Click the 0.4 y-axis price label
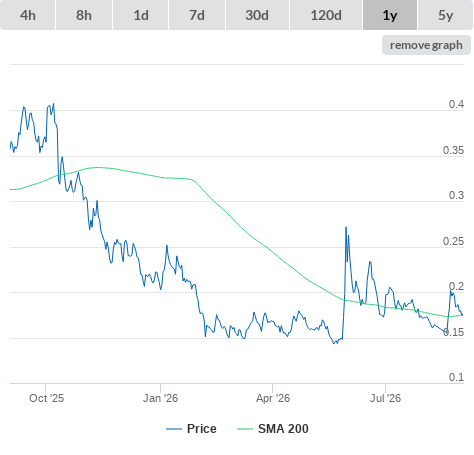The height and width of the screenshot is (455, 474). [x=456, y=104]
